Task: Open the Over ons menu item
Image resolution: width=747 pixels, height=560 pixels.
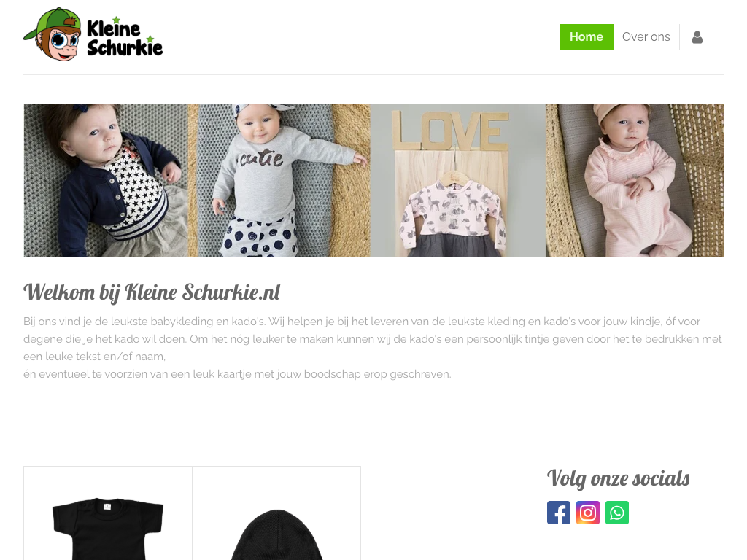Action: click(646, 37)
